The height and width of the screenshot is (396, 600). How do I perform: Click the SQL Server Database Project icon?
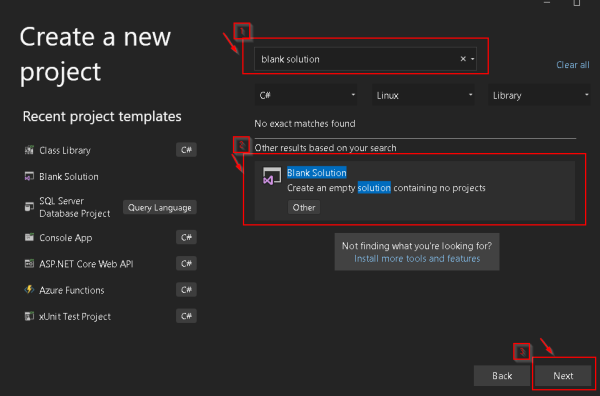[x=29, y=207]
